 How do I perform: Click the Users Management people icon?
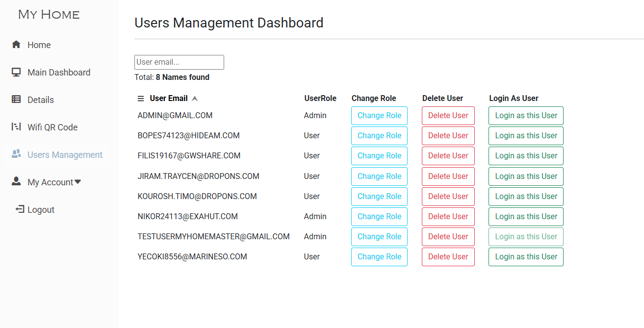(x=16, y=154)
